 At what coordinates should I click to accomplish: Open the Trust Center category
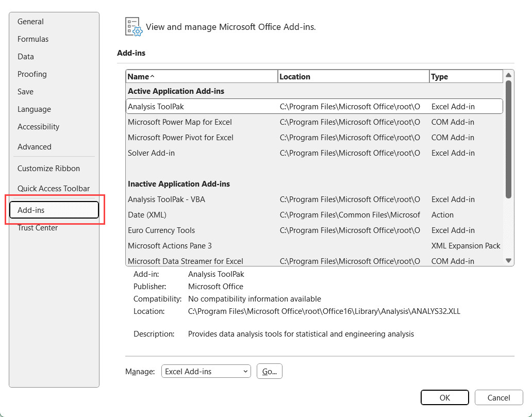tap(38, 228)
